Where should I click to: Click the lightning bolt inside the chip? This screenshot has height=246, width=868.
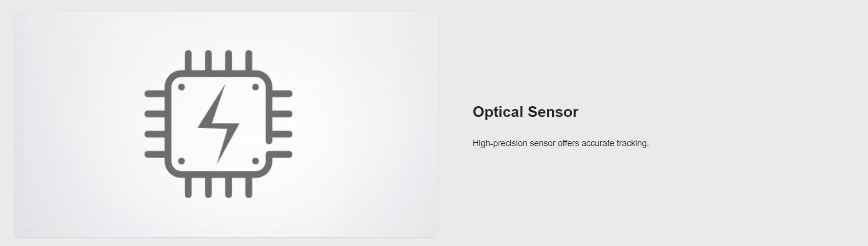pyautogui.click(x=218, y=124)
